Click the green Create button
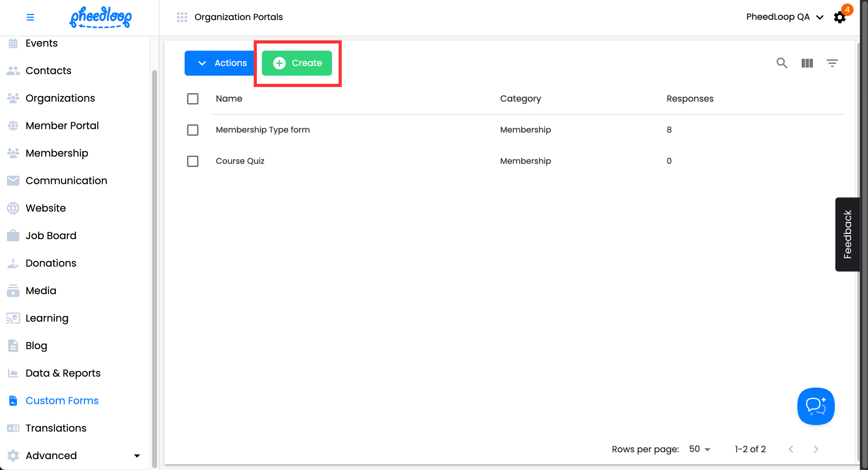868x470 pixels. pos(297,63)
